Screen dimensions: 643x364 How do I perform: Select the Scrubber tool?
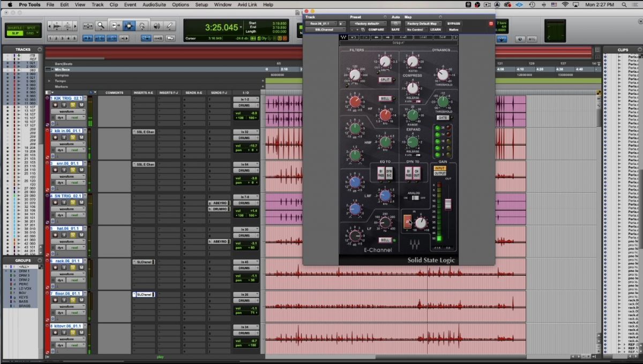[157, 26]
